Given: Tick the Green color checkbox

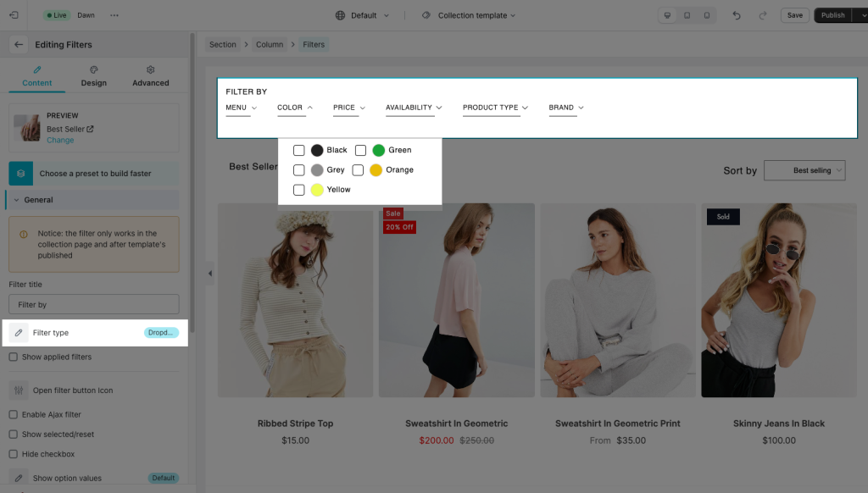Looking at the screenshot, I should tap(360, 150).
